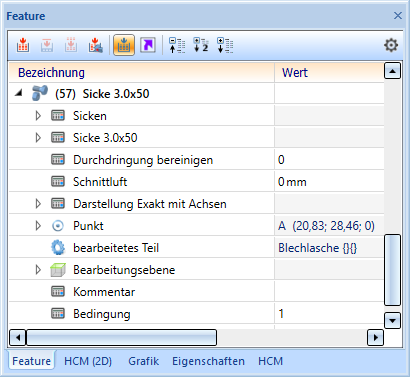Select the bearbeitetes Teil gear icon
The height and width of the screenshot is (377, 410).
pos(58,248)
